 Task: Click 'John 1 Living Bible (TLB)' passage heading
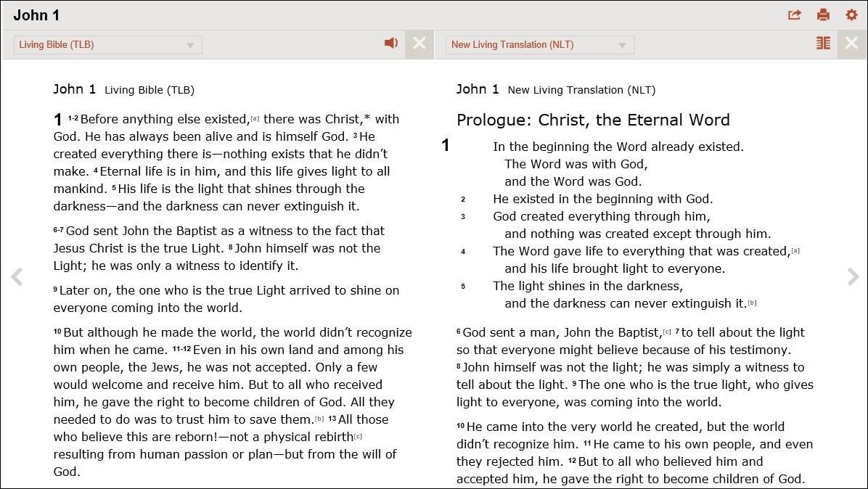click(123, 90)
